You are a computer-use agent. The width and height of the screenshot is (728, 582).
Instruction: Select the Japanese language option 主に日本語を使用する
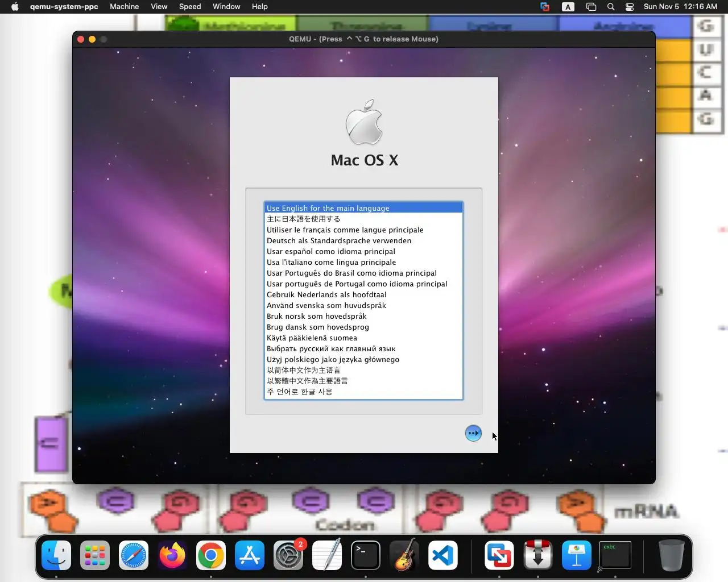[x=363, y=219]
